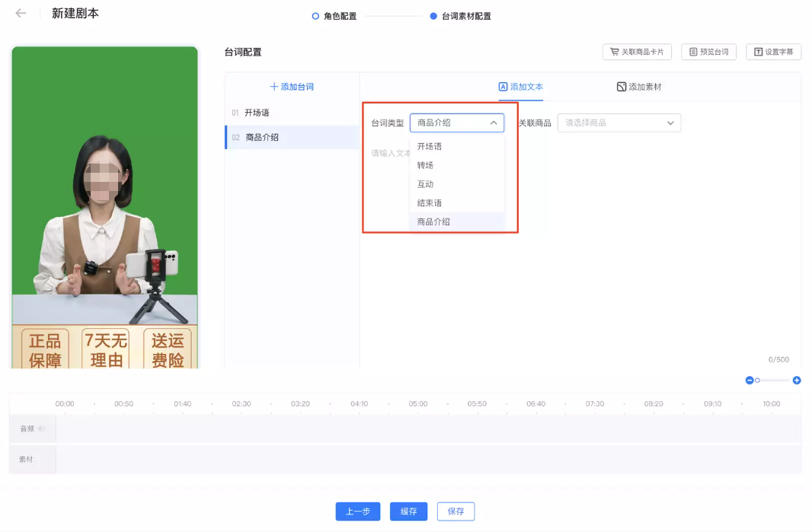
Task: Collapse the 台词类型 dropdown chevron
Action: click(494, 122)
